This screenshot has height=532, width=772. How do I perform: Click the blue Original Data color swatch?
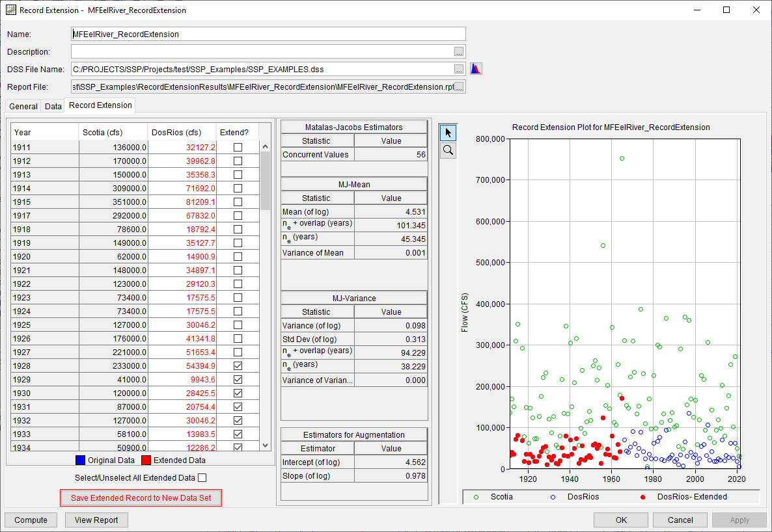(80, 460)
